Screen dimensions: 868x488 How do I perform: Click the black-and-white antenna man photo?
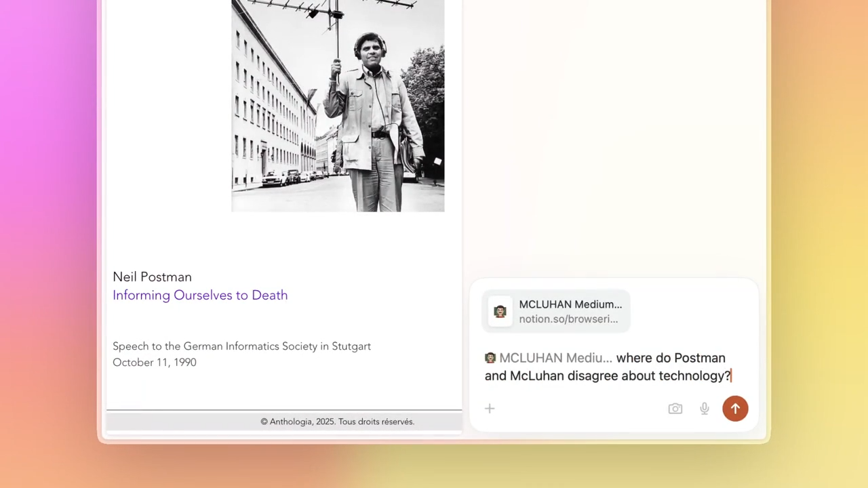[338, 106]
